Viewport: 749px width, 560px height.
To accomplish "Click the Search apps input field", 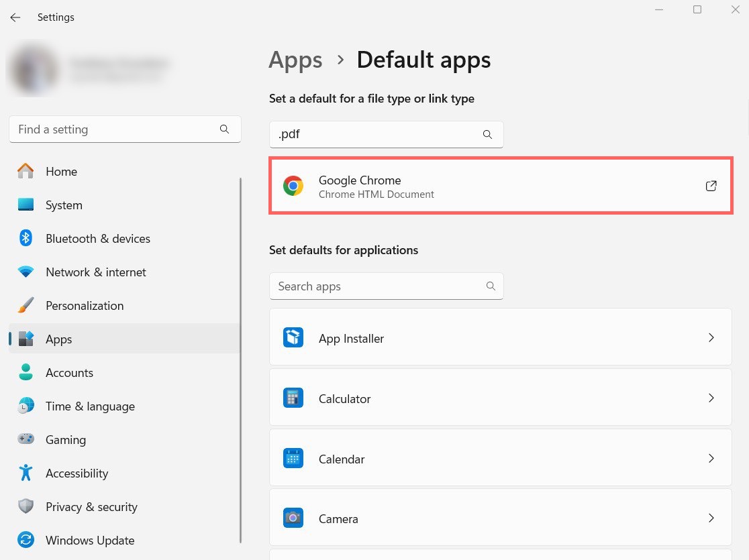I will pyautogui.click(x=379, y=286).
